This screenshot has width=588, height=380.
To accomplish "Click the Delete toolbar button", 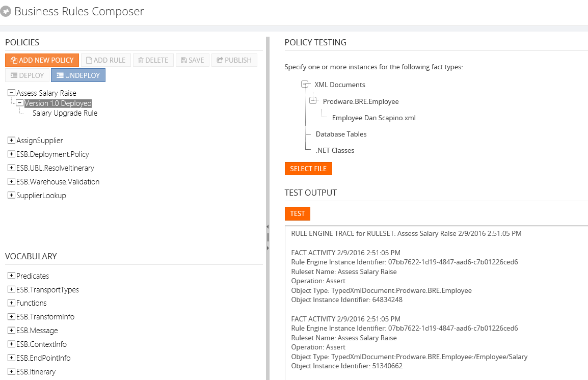I will (153, 60).
